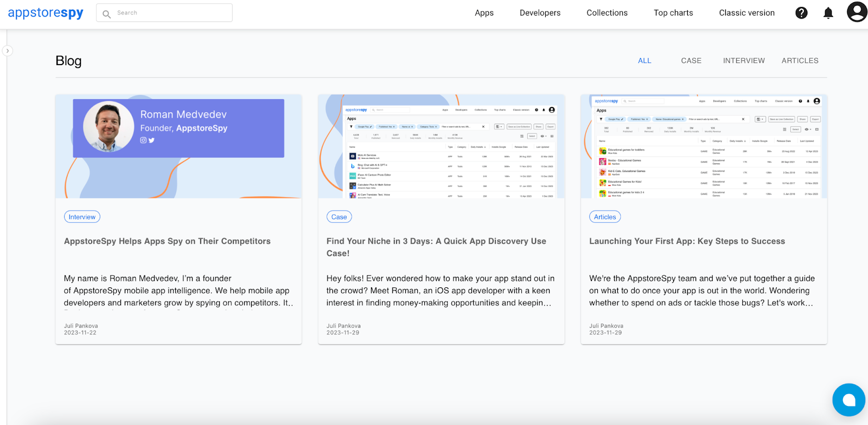Open the Find Your Niche post thumbnail
Image resolution: width=868 pixels, height=425 pixels.
click(x=441, y=146)
